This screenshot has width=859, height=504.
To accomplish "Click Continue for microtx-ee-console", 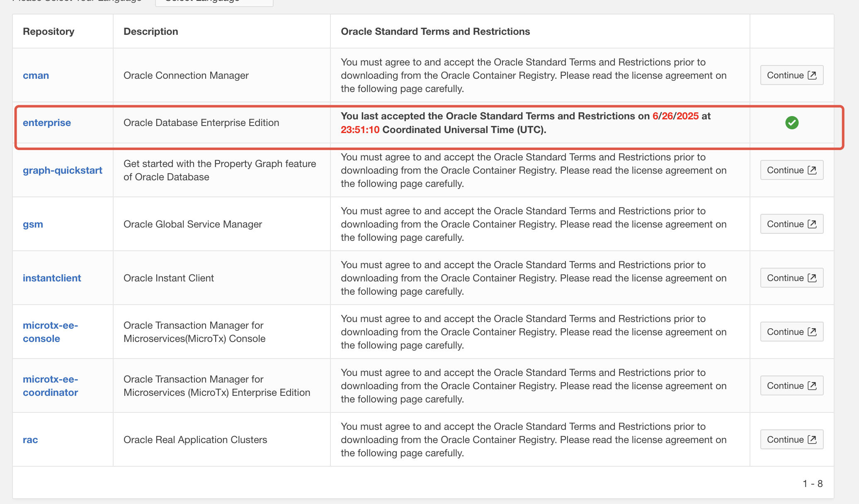I will (x=791, y=332).
